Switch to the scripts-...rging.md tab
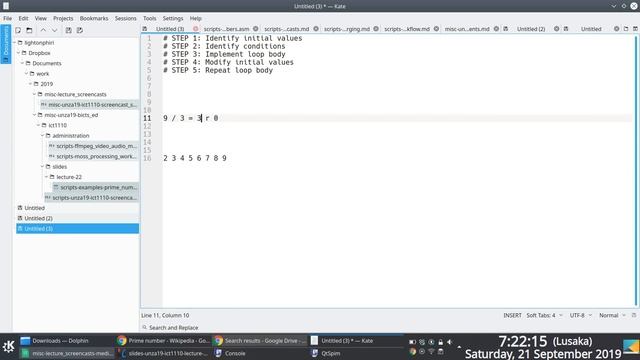 347,29
